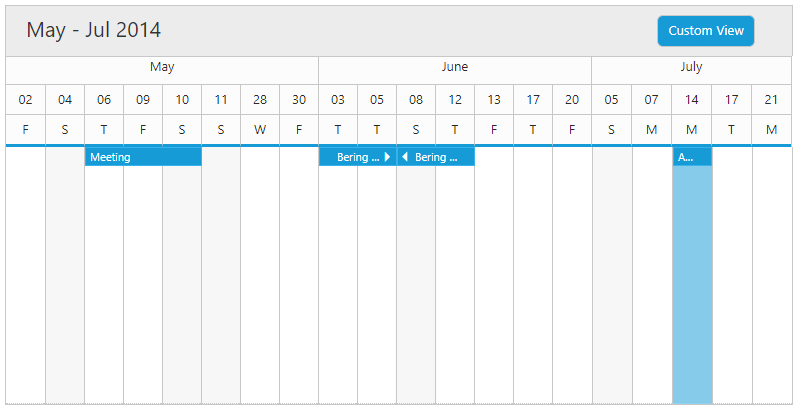797x410 pixels.
Task: Select the June month header
Action: [455, 68]
